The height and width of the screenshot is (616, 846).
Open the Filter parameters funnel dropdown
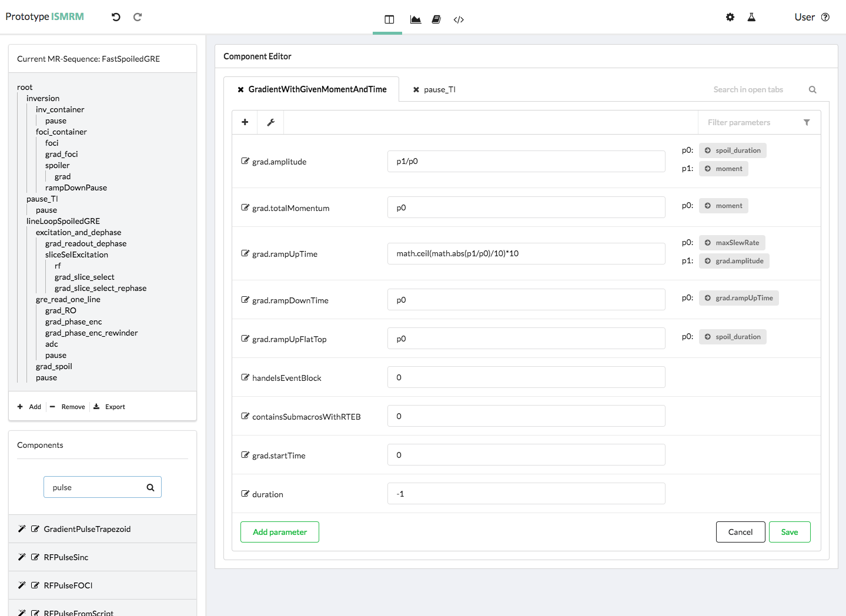click(x=807, y=122)
